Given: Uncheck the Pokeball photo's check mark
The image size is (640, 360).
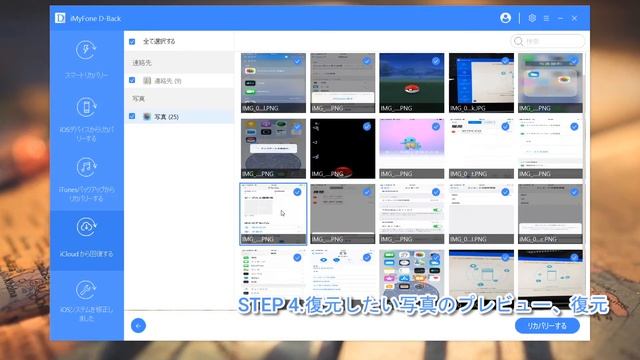Looking at the screenshot, I should pyautogui.click(x=436, y=61).
